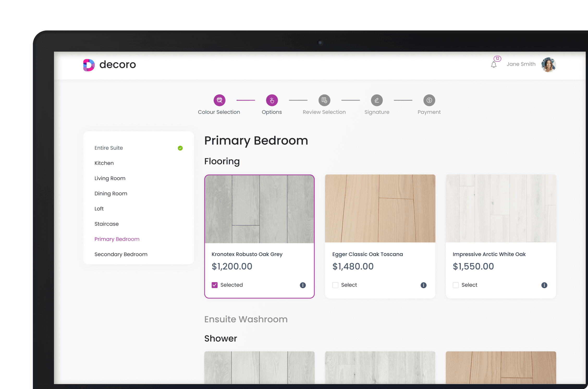Click the Payment step label
The image size is (588, 389).
pyautogui.click(x=429, y=112)
